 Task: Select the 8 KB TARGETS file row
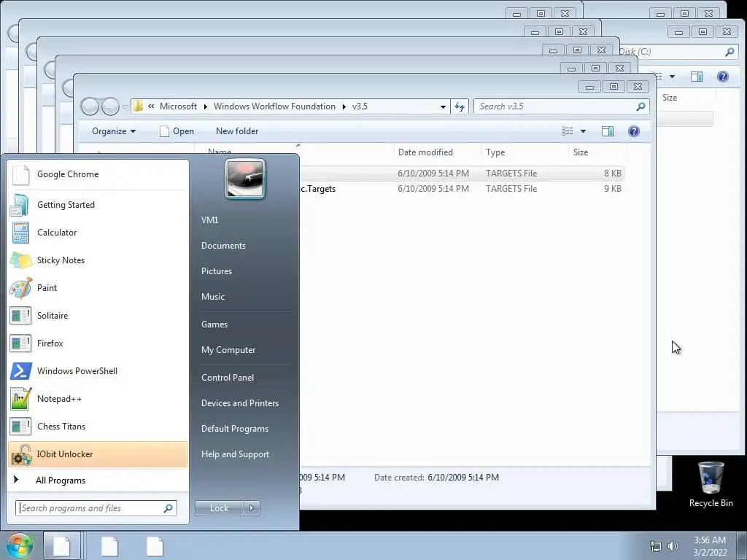(462, 174)
